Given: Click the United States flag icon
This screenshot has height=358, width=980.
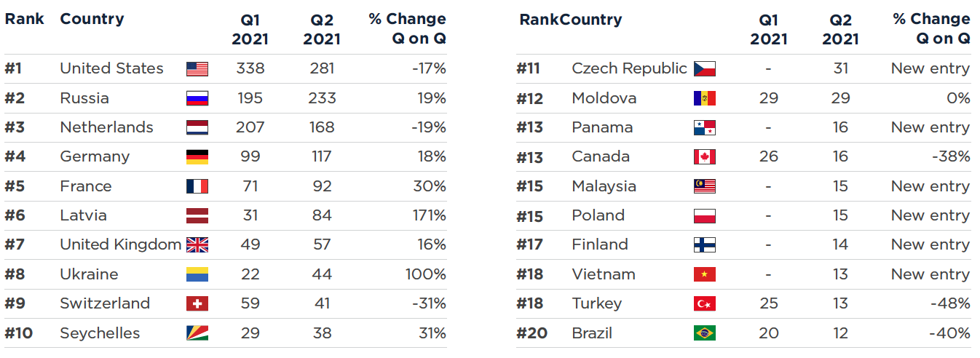Looking at the screenshot, I should tap(197, 69).
